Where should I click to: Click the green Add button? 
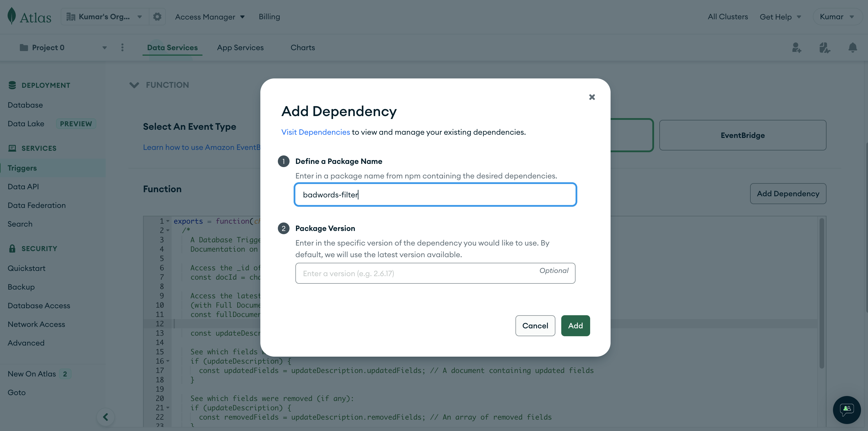575,326
